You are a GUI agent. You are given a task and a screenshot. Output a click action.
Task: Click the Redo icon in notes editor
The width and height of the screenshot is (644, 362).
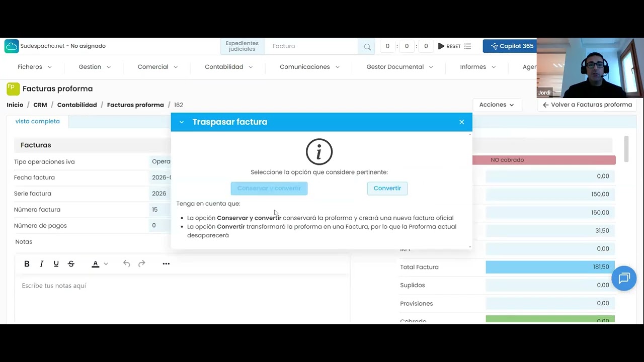[142, 264]
